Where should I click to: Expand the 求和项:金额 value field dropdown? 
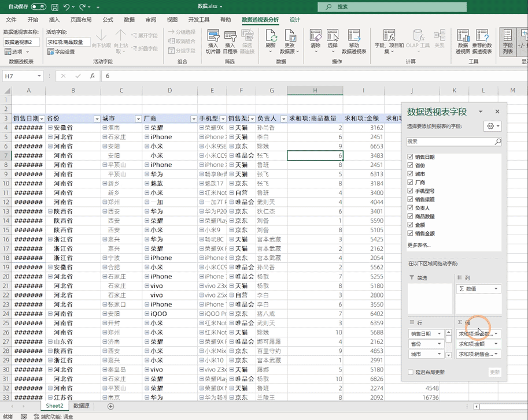496,344
